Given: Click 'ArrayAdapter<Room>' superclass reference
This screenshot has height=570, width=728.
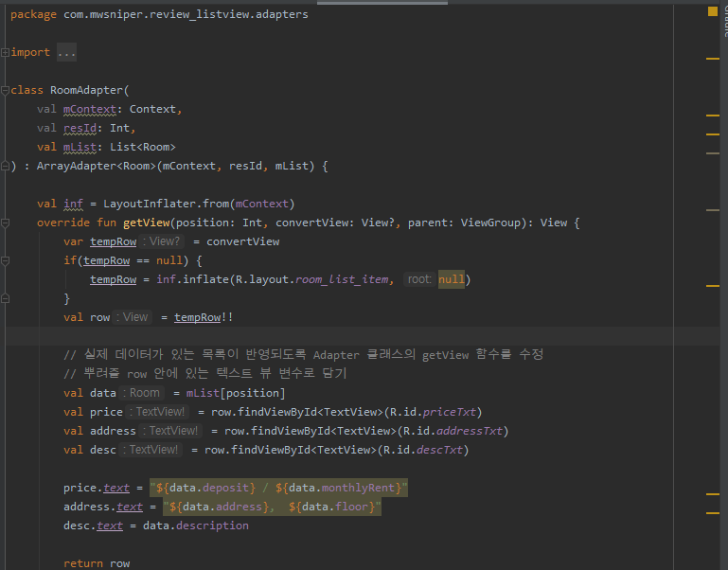Looking at the screenshot, I should click(97, 166).
